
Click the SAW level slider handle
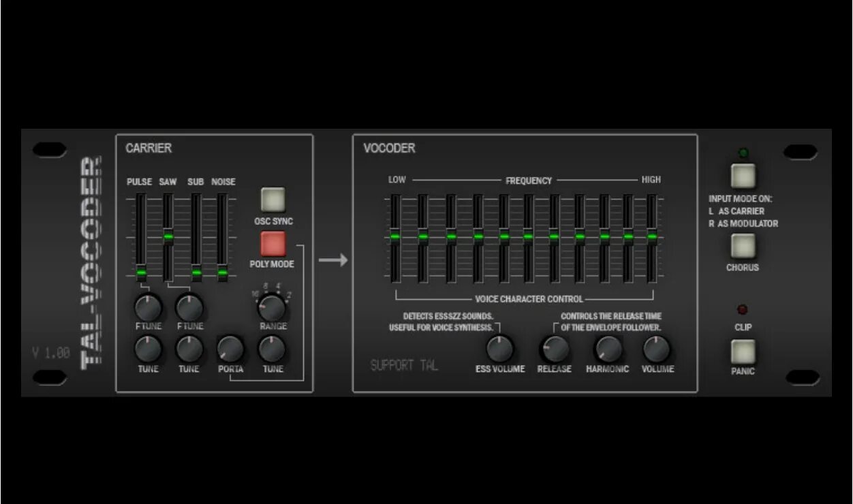click(x=168, y=237)
